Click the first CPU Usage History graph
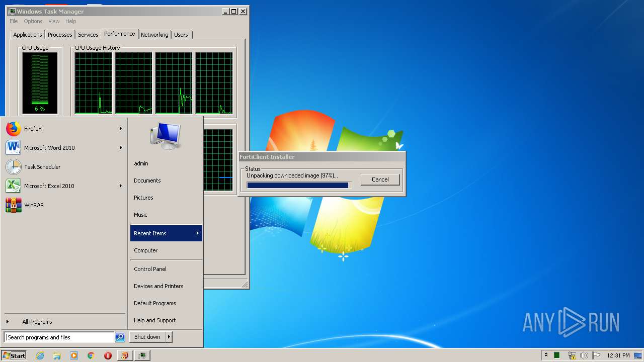 tap(94, 83)
